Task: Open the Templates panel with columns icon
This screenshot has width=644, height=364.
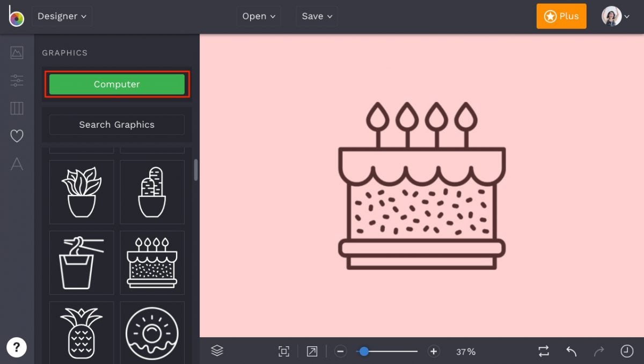Action: [16, 108]
